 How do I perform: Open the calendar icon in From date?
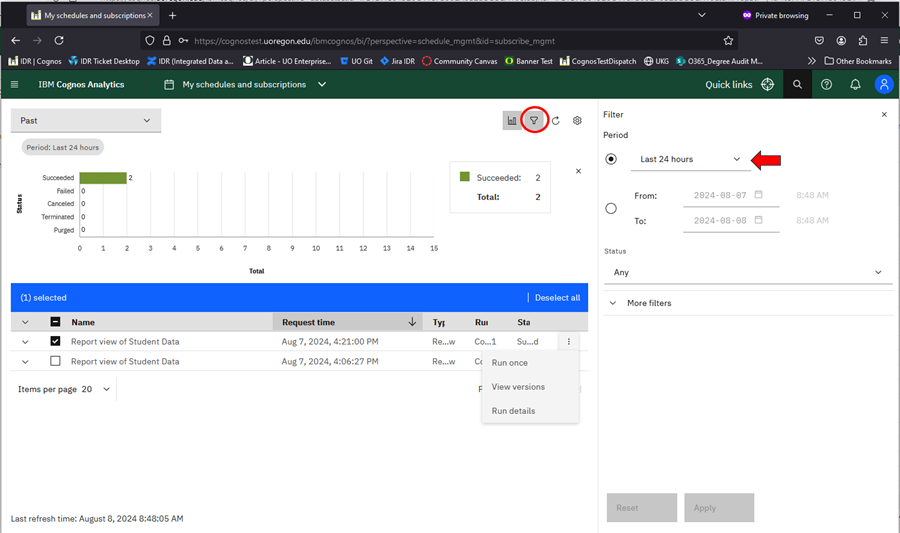tap(758, 194)
